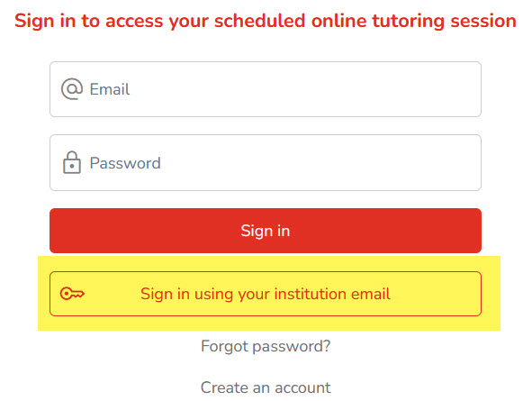The height and width of the screenshot is (401, 532).
Task: Open the Create an account link
Action: (266, 387)
